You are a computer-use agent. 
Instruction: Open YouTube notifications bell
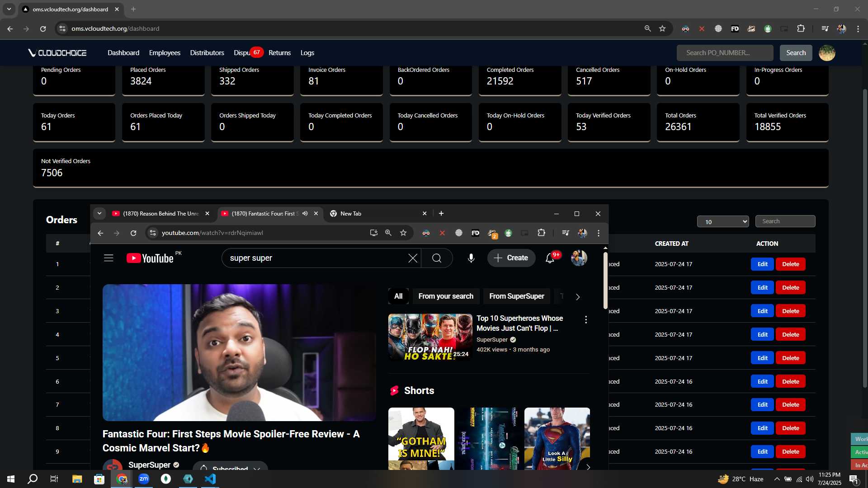pos(550,258)
